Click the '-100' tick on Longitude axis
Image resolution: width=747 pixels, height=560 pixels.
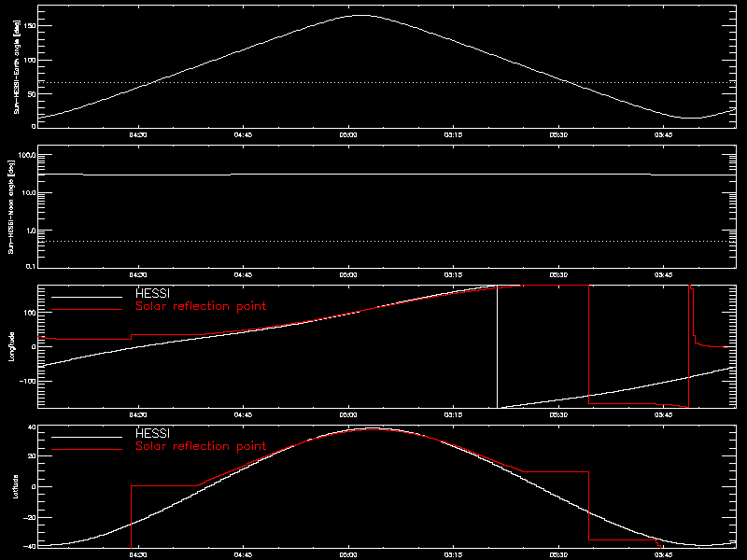[28, 382]
